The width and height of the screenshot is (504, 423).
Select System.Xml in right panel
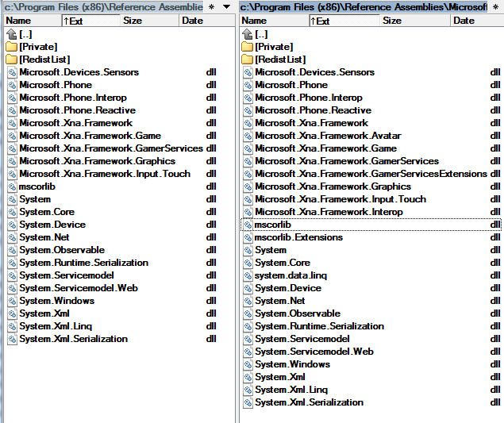click(280, 377)
